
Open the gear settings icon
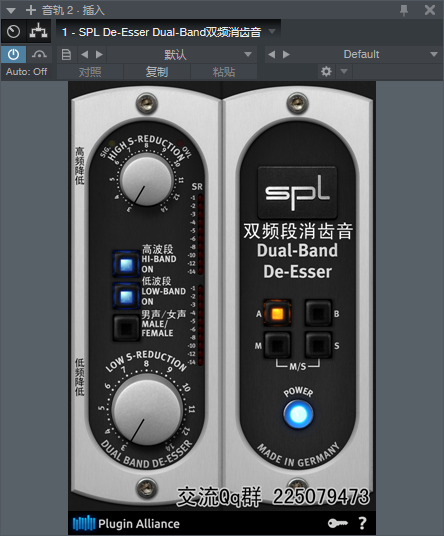(x=326, y=72)
